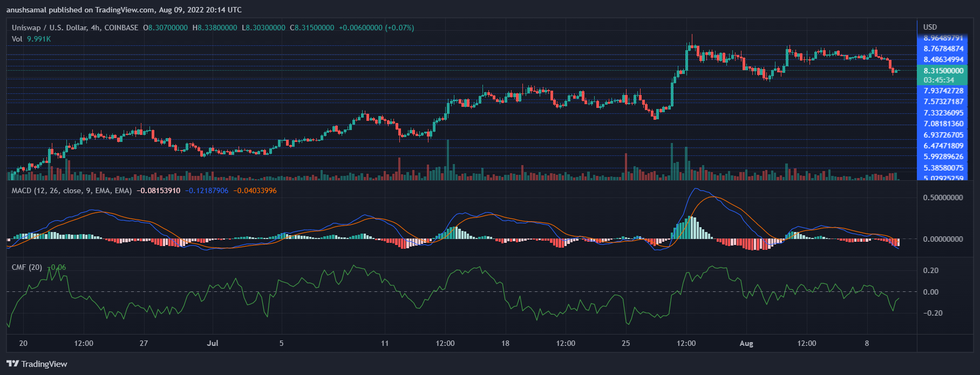This screenshot has height=375, width=980.
Task: Click the Uniswap / U.S. Dollar symbol title
Action: point(75,28)
